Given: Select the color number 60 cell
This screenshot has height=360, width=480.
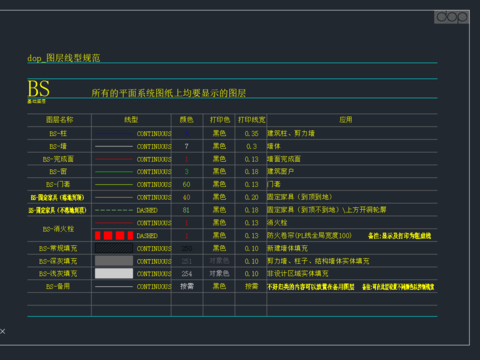Looking at the screenshot, I should tap(186, 184).
